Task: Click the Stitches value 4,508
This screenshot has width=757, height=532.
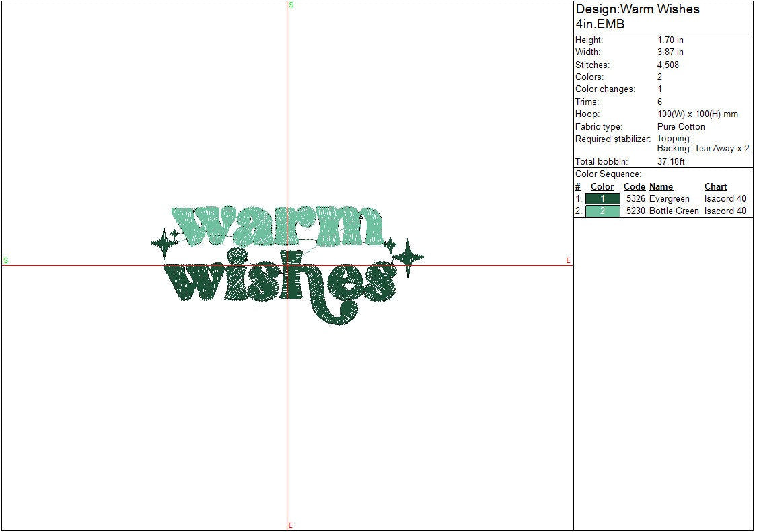Action: pos(668,65)
